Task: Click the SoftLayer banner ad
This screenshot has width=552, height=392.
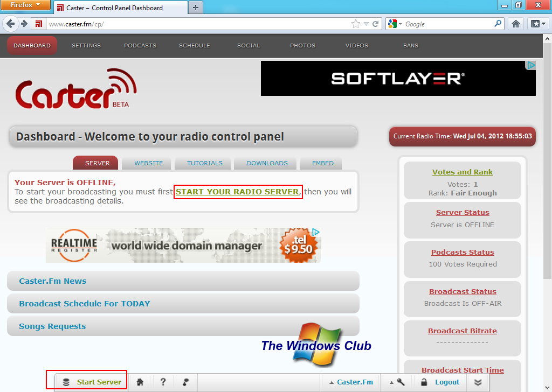Action: tap(398, 78)
